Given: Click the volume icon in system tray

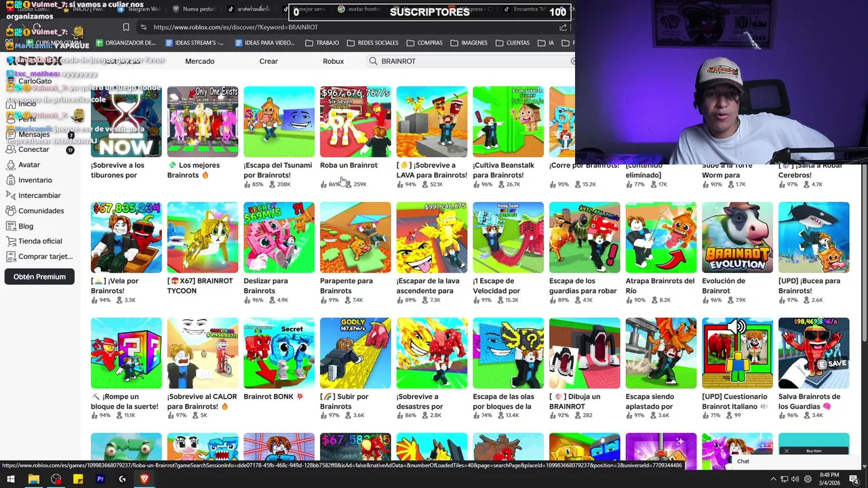Looking at the screenshot, I should point(795,479).
